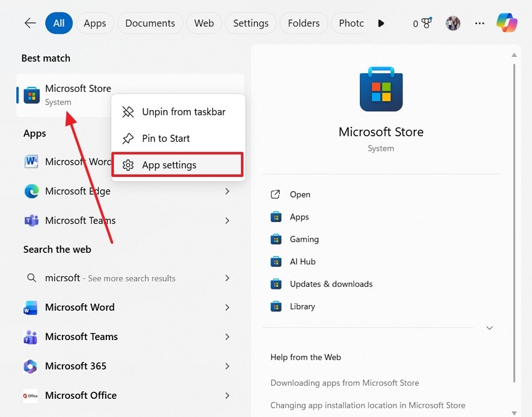Collapse the Microsoft Store options chevron

[489, 327]
